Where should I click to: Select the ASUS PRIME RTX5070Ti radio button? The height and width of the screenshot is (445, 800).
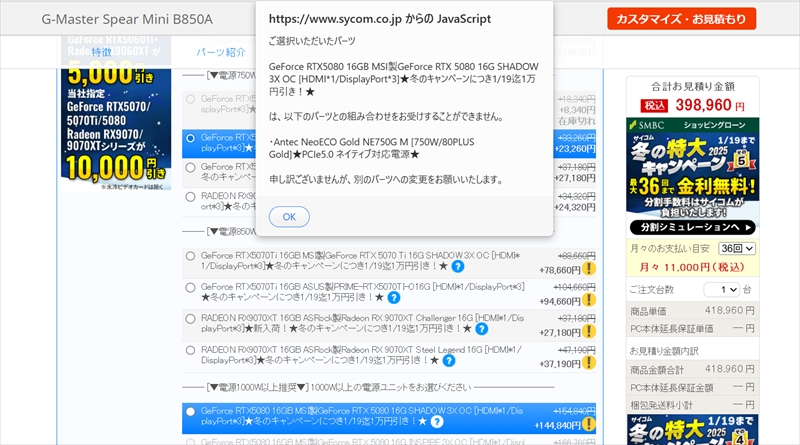point(190,287)
